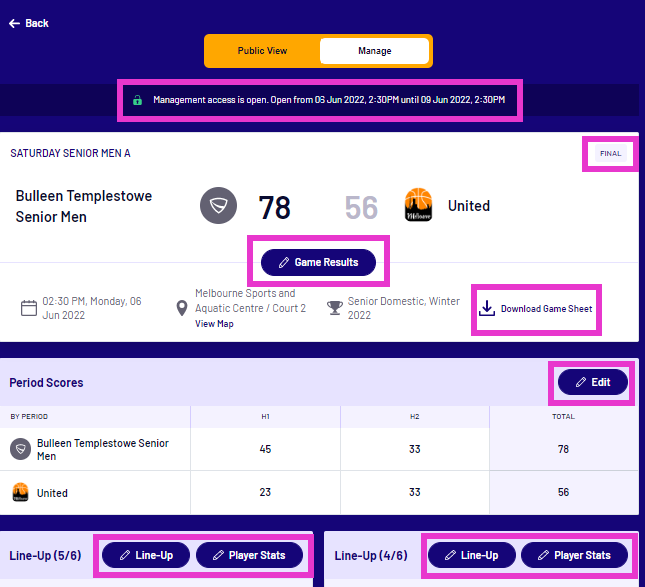Open View Map link

pyautogui.click(x=214, y=324)
